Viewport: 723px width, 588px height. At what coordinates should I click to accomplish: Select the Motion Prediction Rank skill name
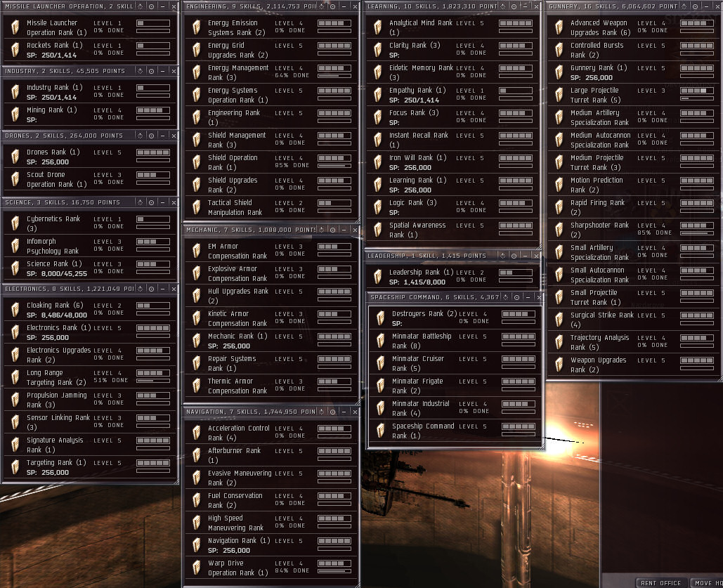(x=597, y=185)
